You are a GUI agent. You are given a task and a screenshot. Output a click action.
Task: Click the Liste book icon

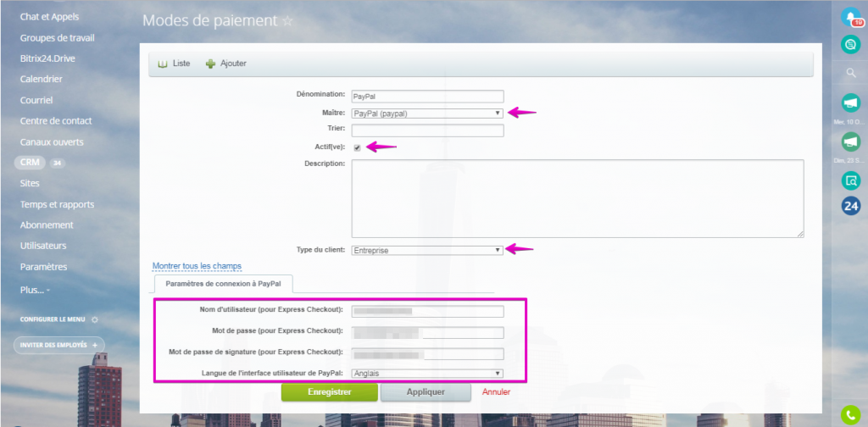pyautogui.click(x=162, y=64)
